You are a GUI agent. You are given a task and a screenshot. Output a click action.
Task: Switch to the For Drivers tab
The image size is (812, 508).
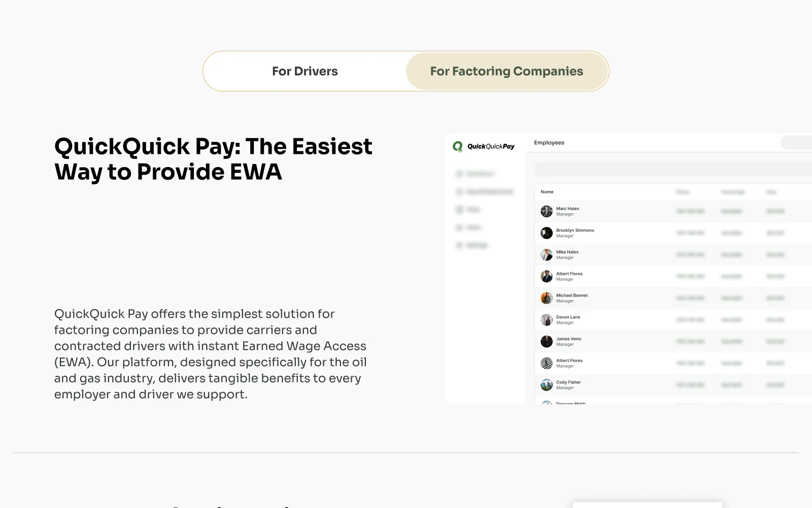click(305, 71)
